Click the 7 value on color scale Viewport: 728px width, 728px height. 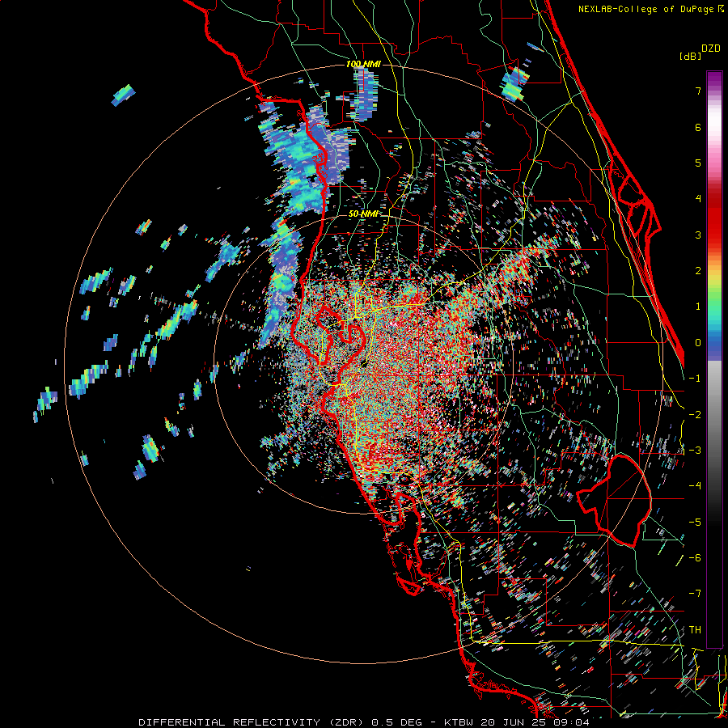[x=698, y=91]
